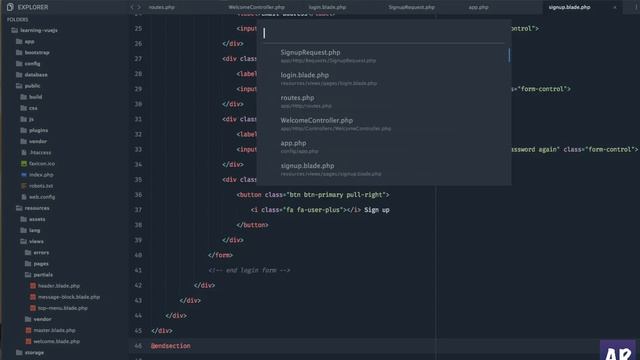640x360 pixels.
Task: Click line number 36 in the gutter
Action: [x=138, y=195]
